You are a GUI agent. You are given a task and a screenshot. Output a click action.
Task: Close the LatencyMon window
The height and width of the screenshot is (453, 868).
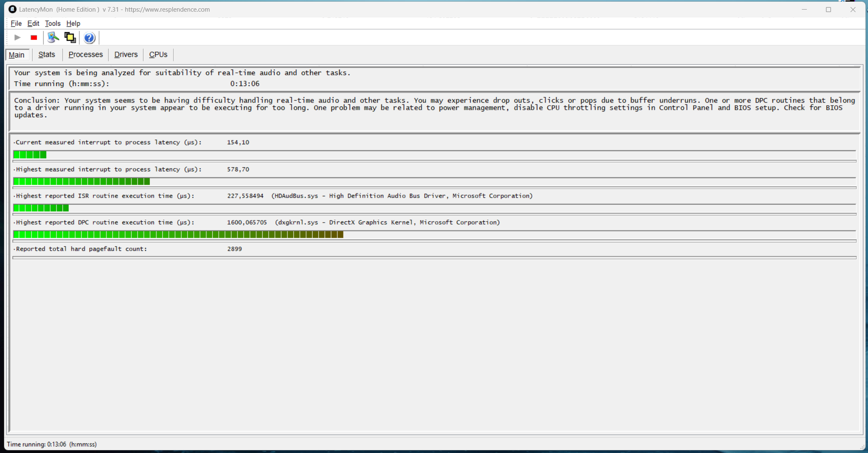click(853, 9)
